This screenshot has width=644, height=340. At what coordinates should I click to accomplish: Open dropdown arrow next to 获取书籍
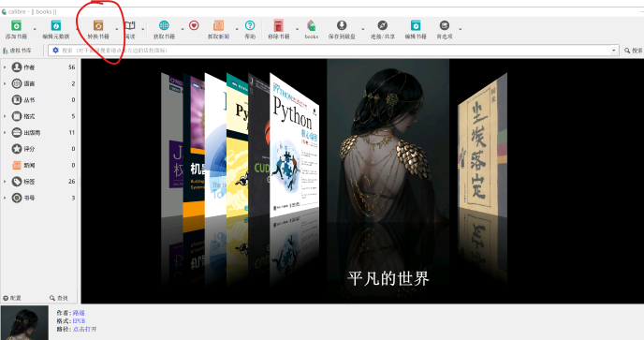click(x=183, y=29)
